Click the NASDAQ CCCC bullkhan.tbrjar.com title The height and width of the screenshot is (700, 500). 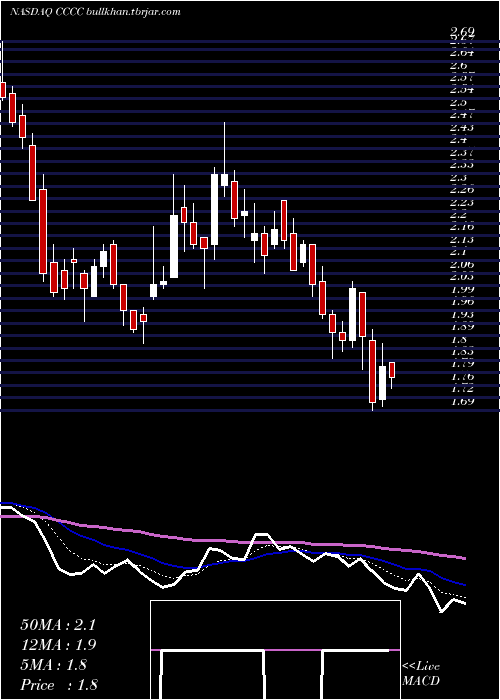95,12
